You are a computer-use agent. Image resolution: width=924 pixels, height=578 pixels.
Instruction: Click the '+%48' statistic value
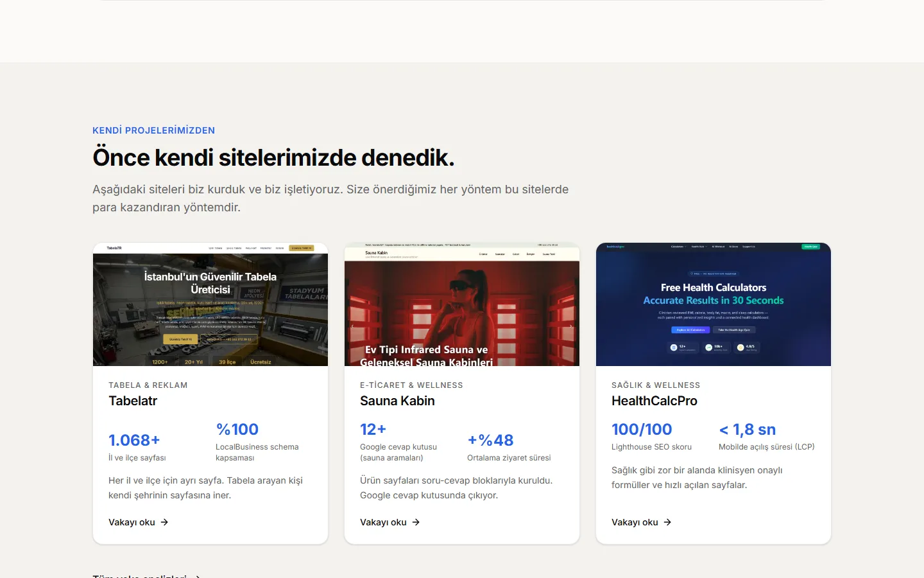(490, 440)
